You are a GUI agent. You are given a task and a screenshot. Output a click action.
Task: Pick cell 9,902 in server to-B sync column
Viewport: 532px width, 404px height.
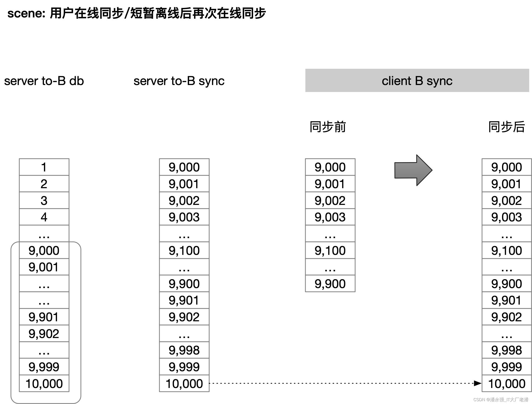point(184,317)
